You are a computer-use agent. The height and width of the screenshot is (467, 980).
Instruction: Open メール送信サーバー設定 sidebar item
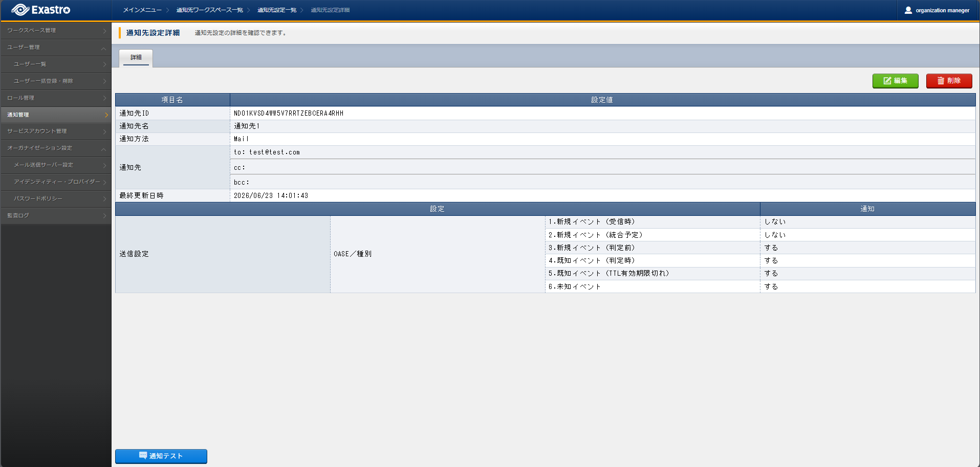pyautogui.click(x=56, y=165)
